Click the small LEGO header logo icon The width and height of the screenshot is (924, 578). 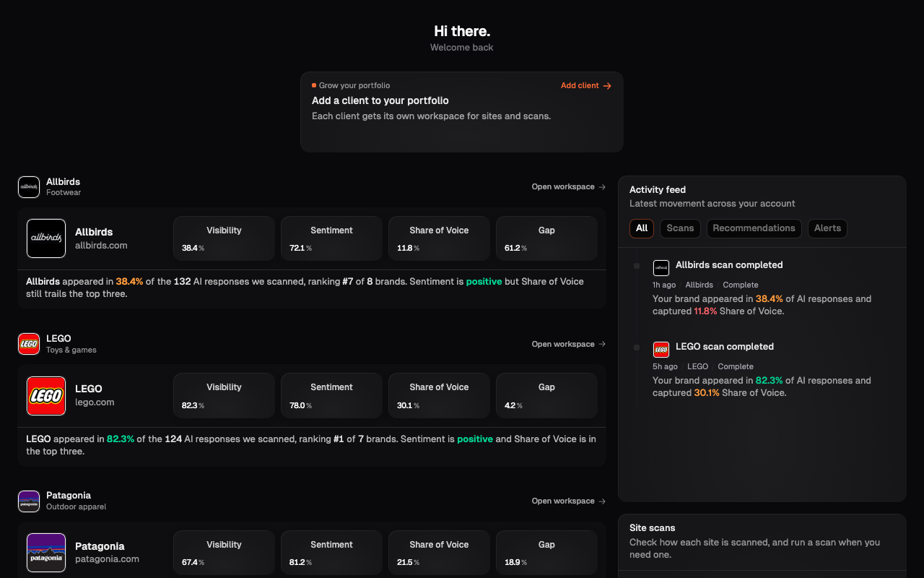click(29, 344)
